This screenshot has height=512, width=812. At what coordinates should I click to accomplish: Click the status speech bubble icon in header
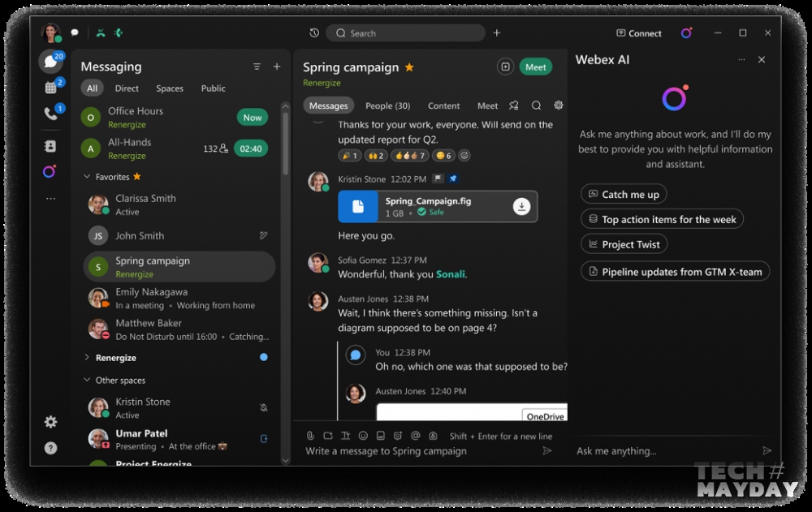pyautogui.click(x=75, y=32)
